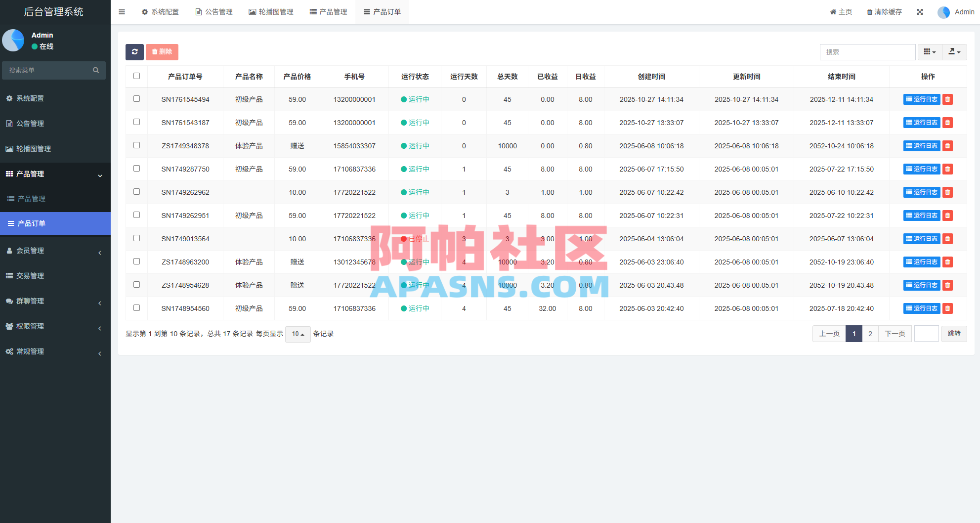Open the sidebar search magnifier
Screen dimensions: 980x523
click(96, 70)
